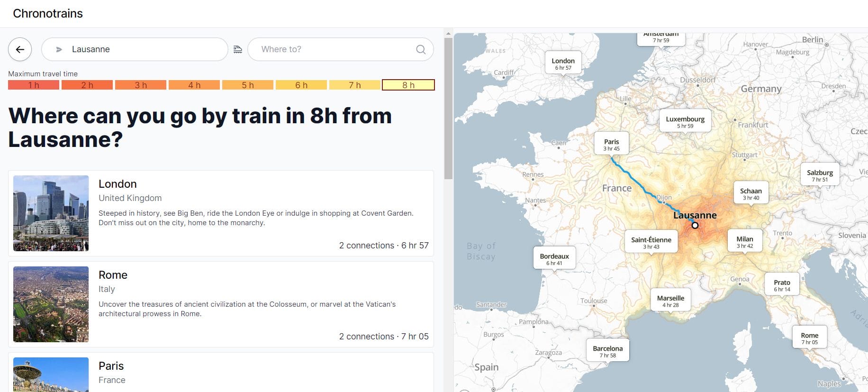Select 2 h maximum travel time
Viewport: 868px width, 392px height.
(x=87, y=85)
